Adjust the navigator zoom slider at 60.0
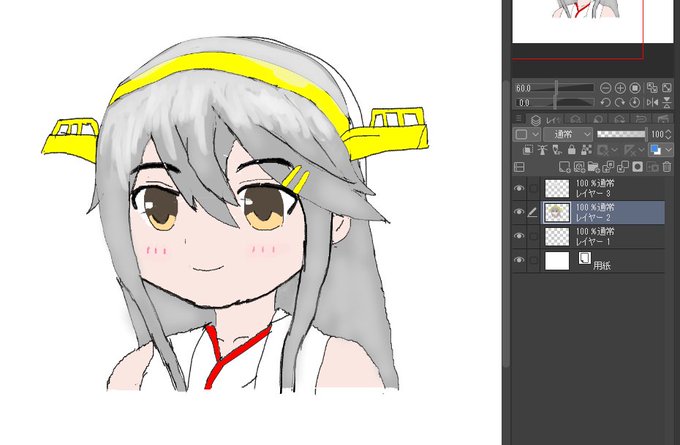The width and height of the screenshot is (680, 445). [554, 88]
